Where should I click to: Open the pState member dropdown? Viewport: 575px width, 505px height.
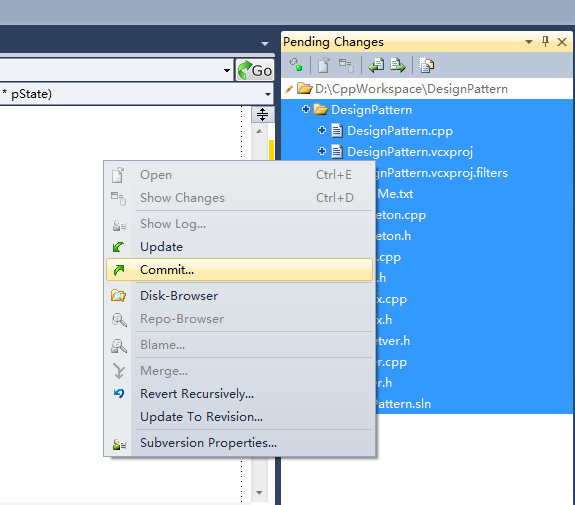(268, 94)
